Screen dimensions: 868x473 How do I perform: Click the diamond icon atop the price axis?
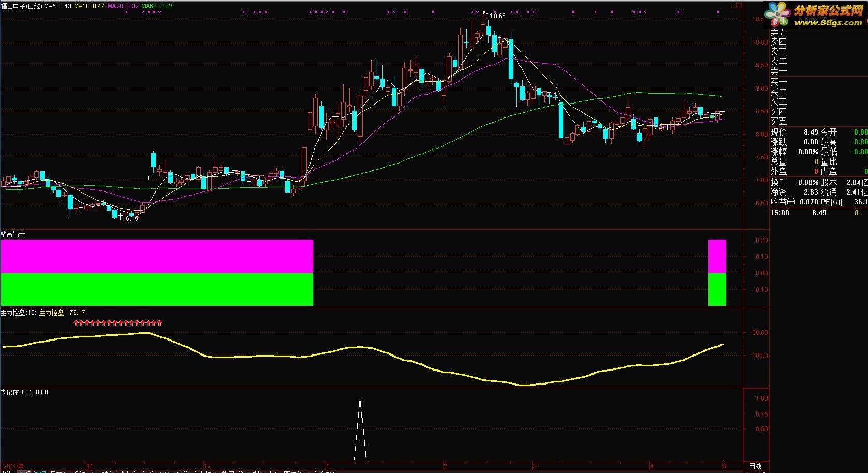(732, 6)
